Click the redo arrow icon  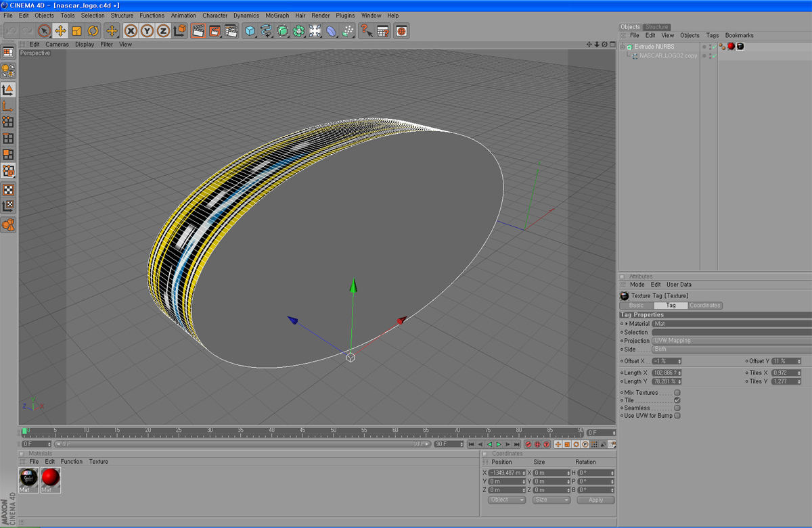click(28, 30)
